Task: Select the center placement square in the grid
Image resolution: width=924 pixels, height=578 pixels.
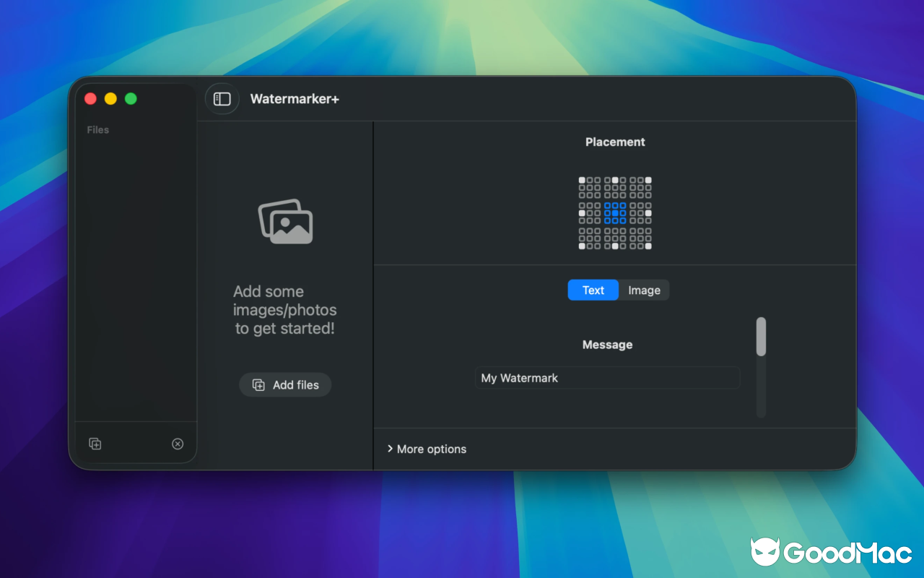Action: [x=615, y=213]
